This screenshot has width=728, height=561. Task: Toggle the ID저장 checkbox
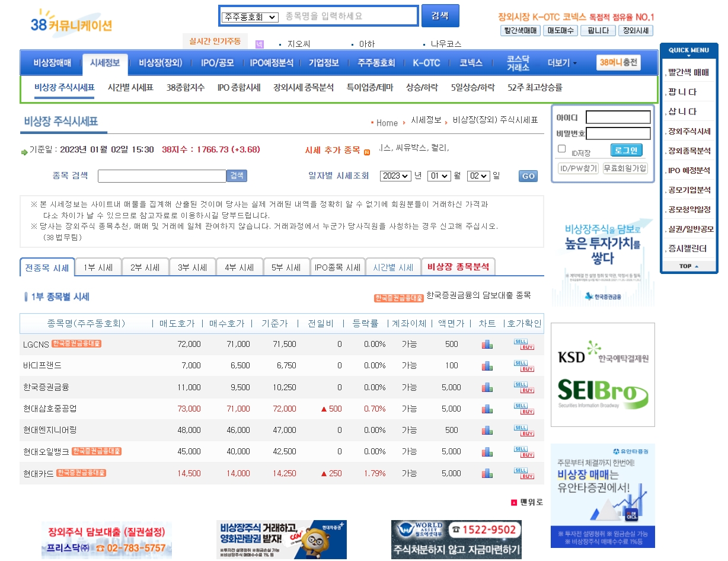pos(562,149)
